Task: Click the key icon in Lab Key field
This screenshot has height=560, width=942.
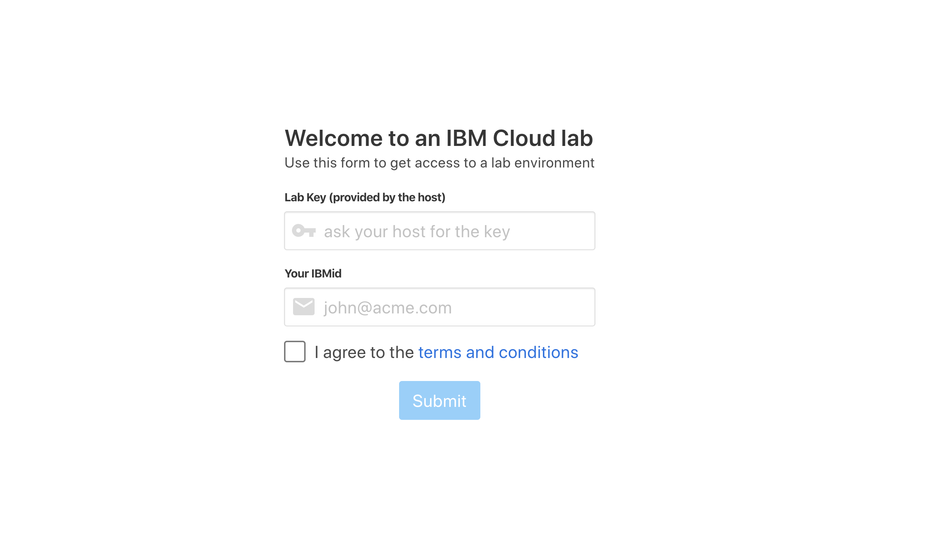Action: coord(304,230)
